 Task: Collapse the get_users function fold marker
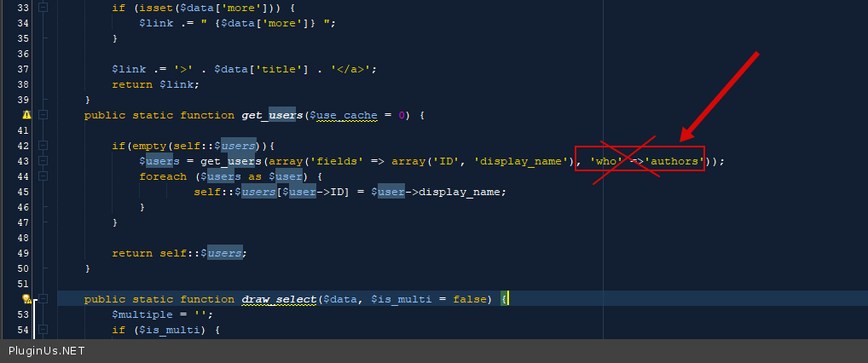[43, 115]
